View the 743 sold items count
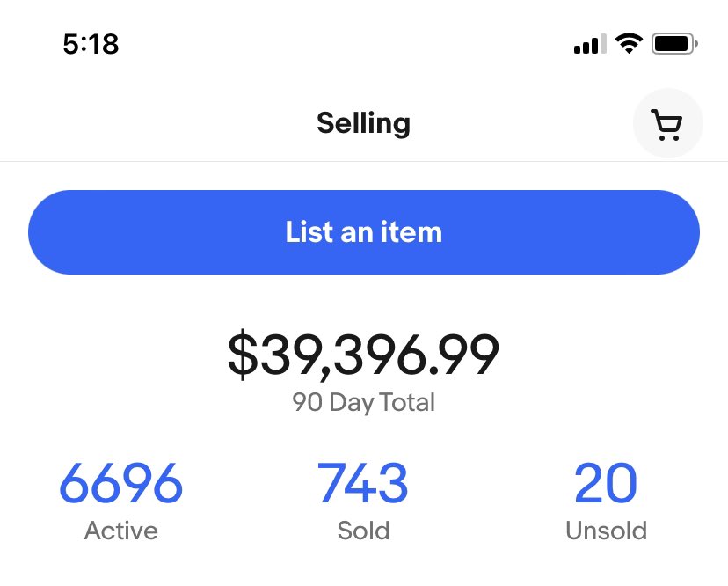 click(x=362, y=483)
